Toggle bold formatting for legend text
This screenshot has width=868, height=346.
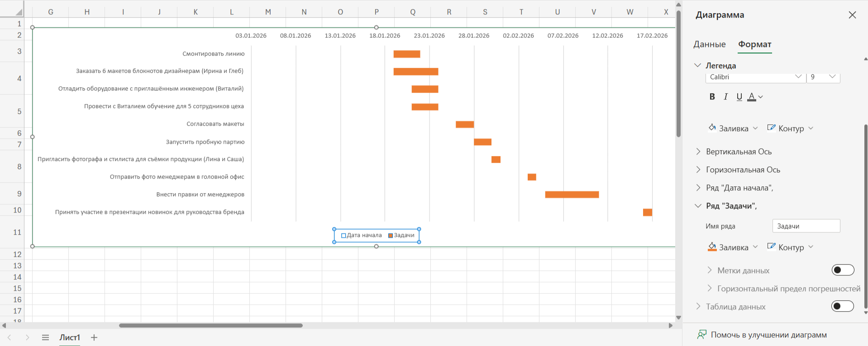coord(712,96)
